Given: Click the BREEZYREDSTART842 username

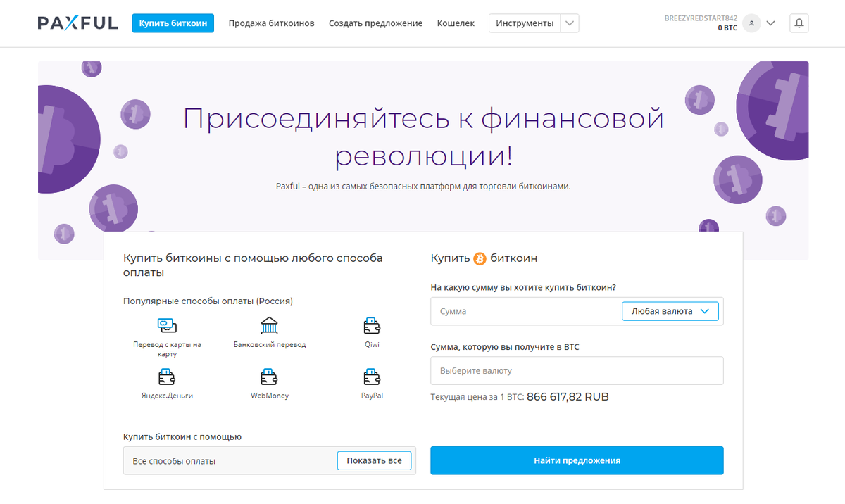Looking at the screenshot, I should (701, 18).
